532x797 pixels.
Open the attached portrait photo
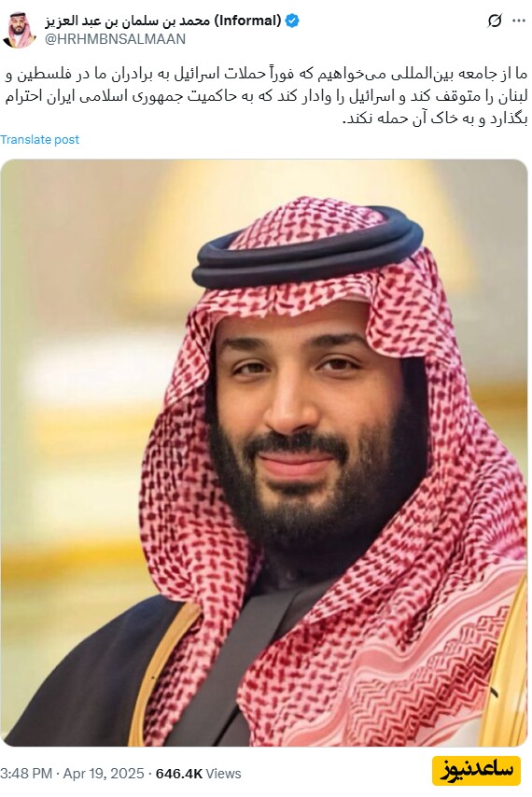click(x=264, y=453)
